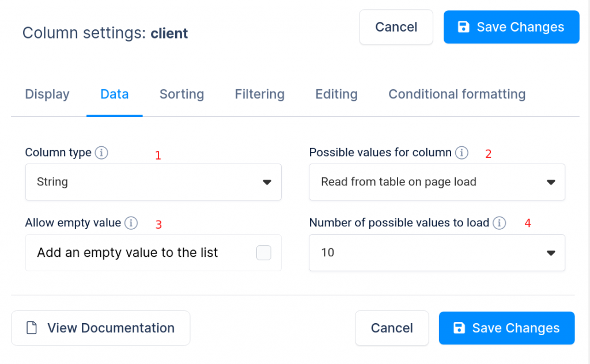Viewport: 590px width, 364px height.
Task: Open the Column type dropdown showing String
Action: click(153, 181)
